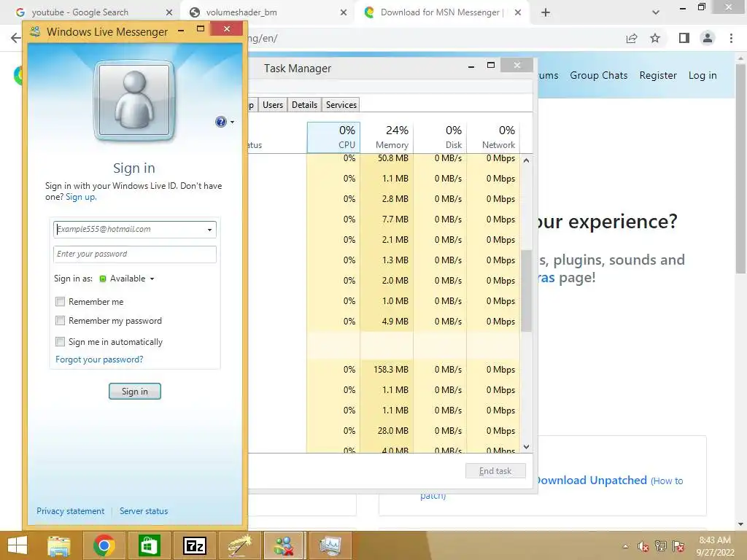Viewport: 747px width, 560px height.
Task: Click the Enter your password field
Action: 135,254
